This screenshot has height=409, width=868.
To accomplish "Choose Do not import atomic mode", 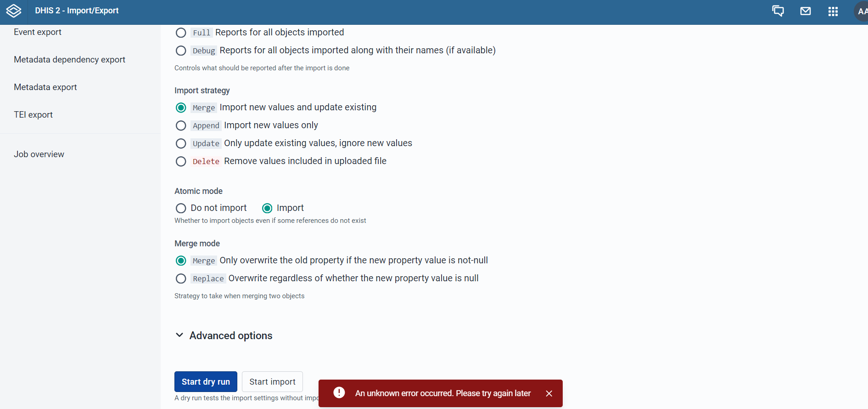I will click(181, 208).
